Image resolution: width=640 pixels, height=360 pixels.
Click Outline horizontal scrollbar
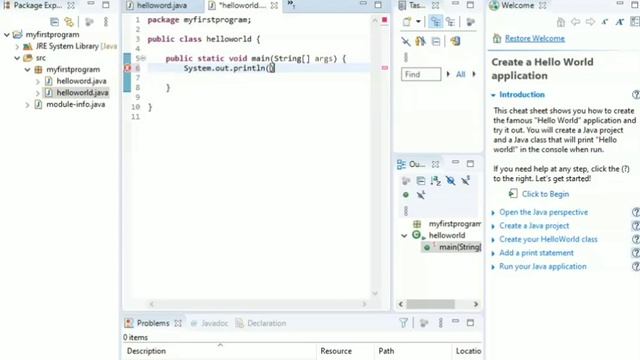coord(430,304)
